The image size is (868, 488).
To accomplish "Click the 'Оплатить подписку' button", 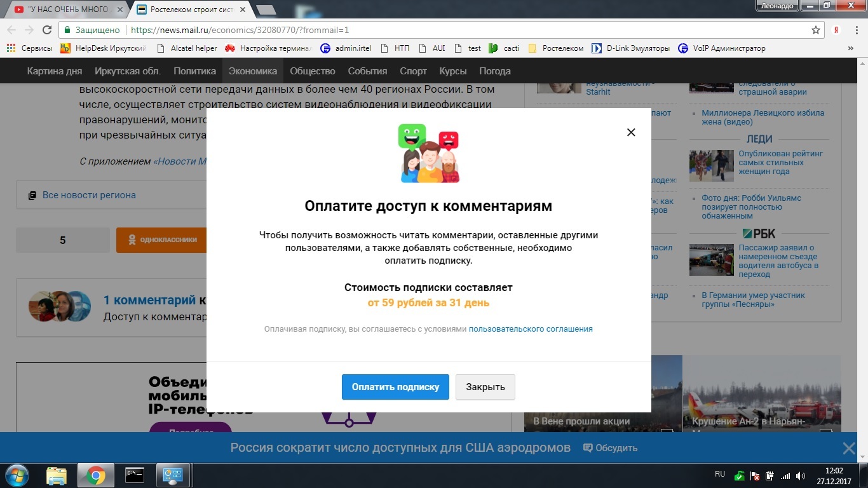I will pos(395,387).
